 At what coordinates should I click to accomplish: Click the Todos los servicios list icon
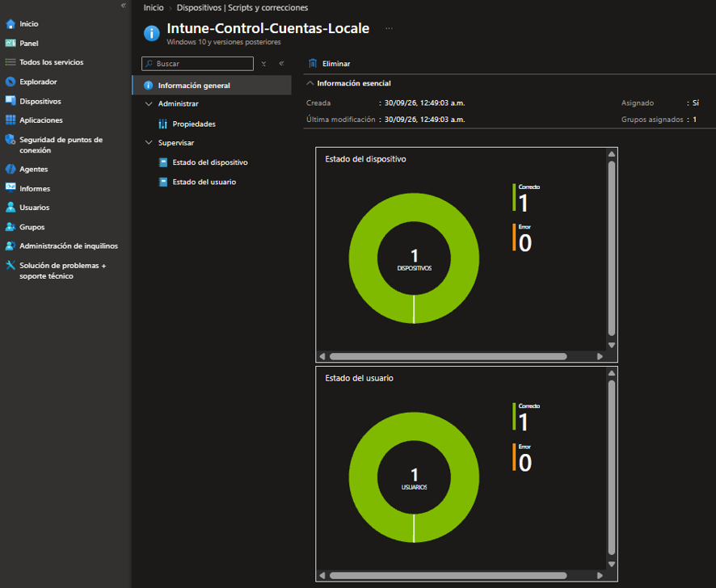click(x=11, y=62)
